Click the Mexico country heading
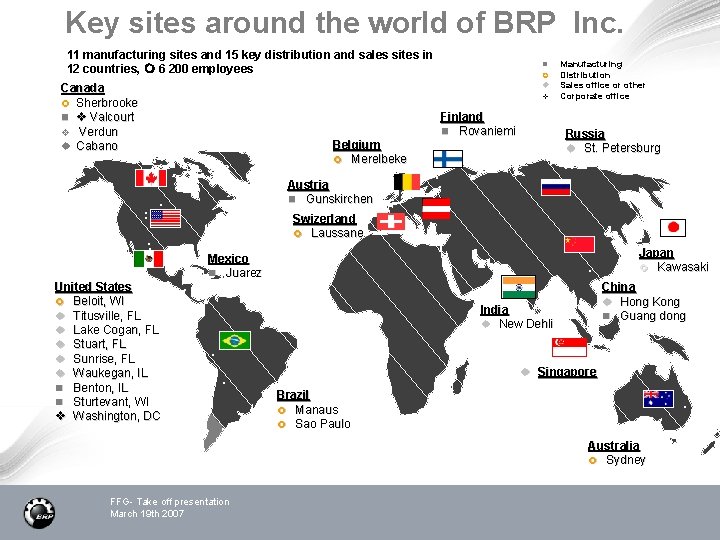Viewport: 720px width, 540px height. 228,259
